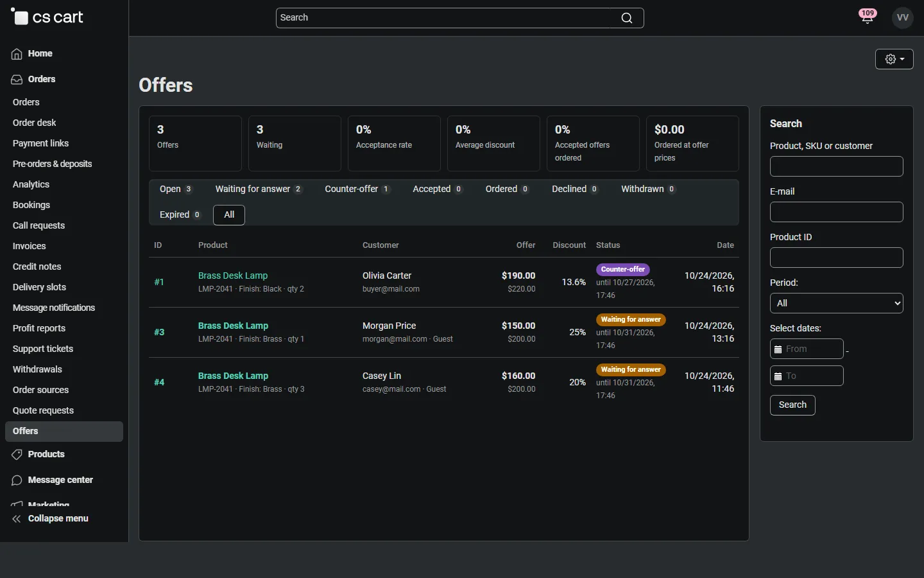The height and width of the screenshot is (578, 924).
Task: Click the magnifier icon in the search bar
Action: tap(627, 18)
